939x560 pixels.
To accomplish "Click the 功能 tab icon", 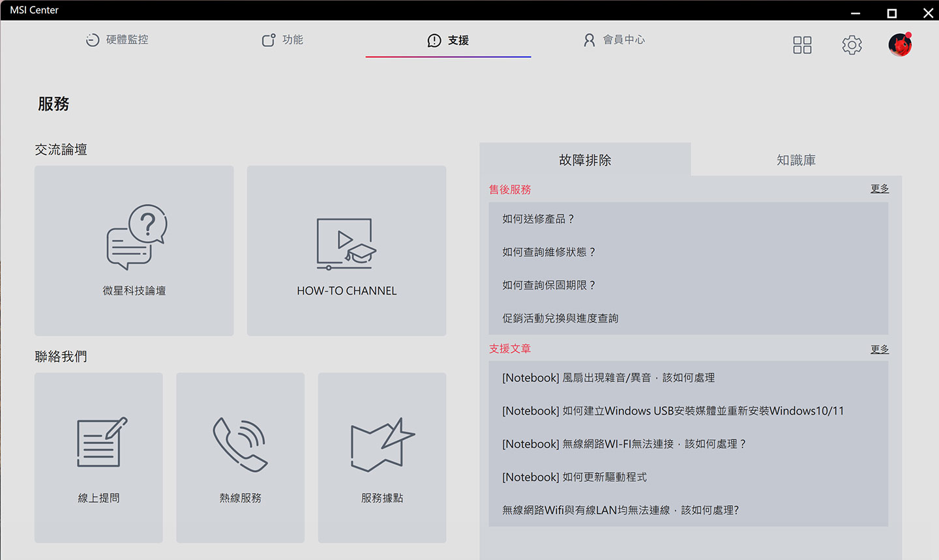I will tap(269, 40).
